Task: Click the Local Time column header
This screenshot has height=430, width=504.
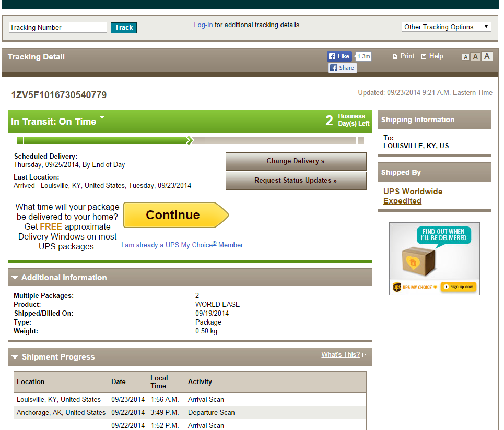Action: pos(159,382)
